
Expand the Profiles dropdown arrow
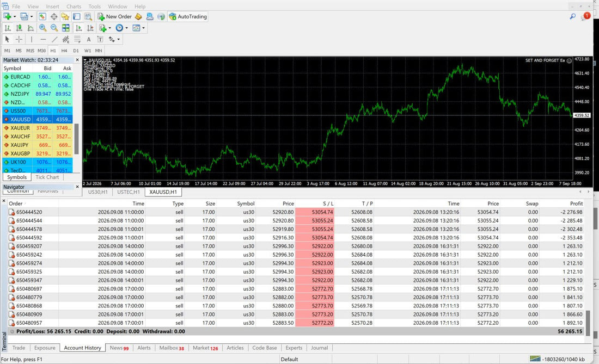coord(32,17)
